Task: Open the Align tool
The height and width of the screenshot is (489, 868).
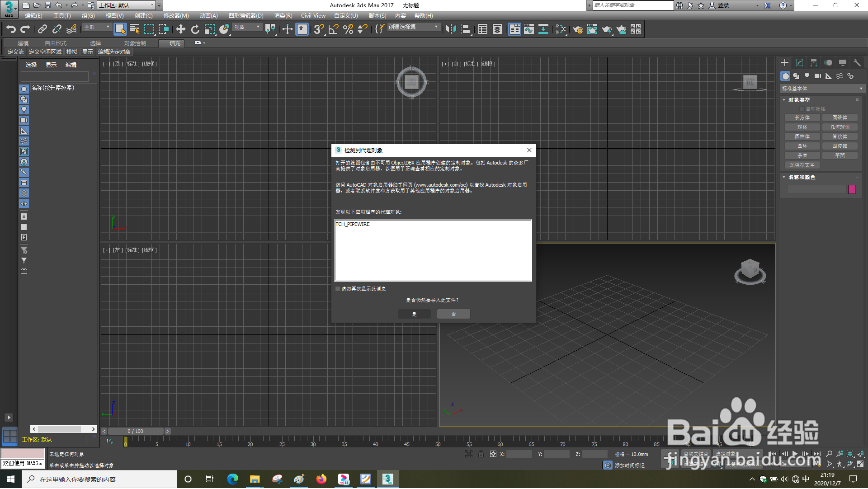Action: tap(466, 29)
